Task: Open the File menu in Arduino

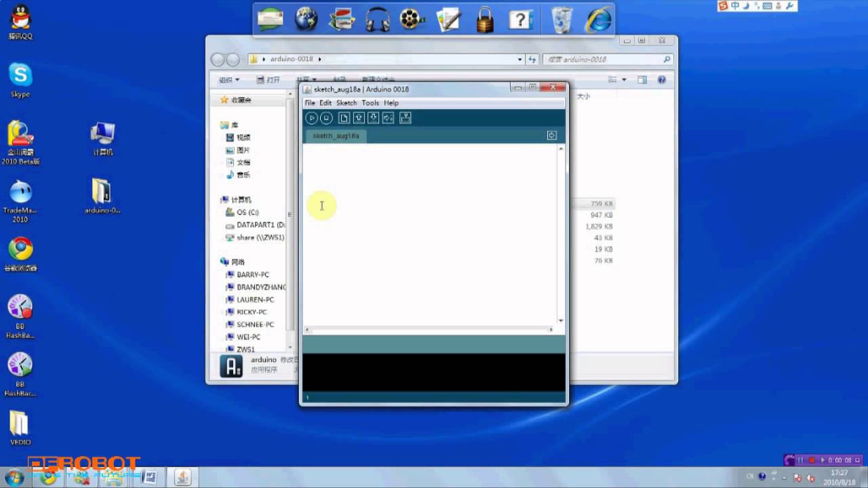Action: click(x=310, y=103)
